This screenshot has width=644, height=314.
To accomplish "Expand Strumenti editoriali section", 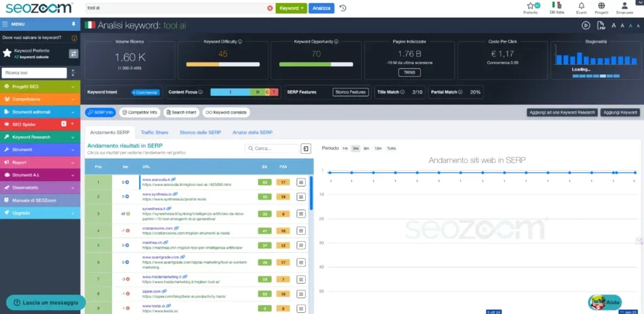I will [40, 112].
